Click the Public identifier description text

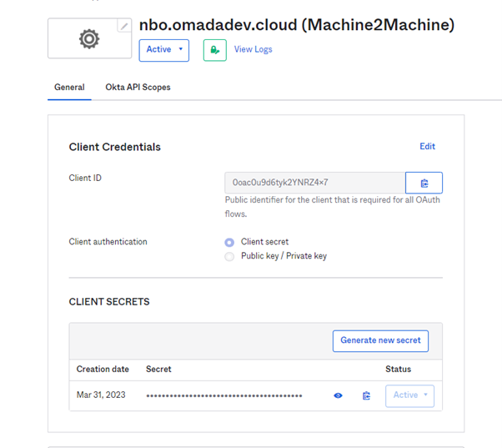(x=333, y=207)
